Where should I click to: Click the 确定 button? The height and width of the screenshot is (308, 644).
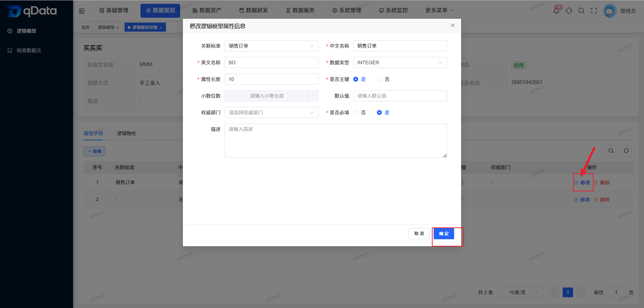pos(444,233)
